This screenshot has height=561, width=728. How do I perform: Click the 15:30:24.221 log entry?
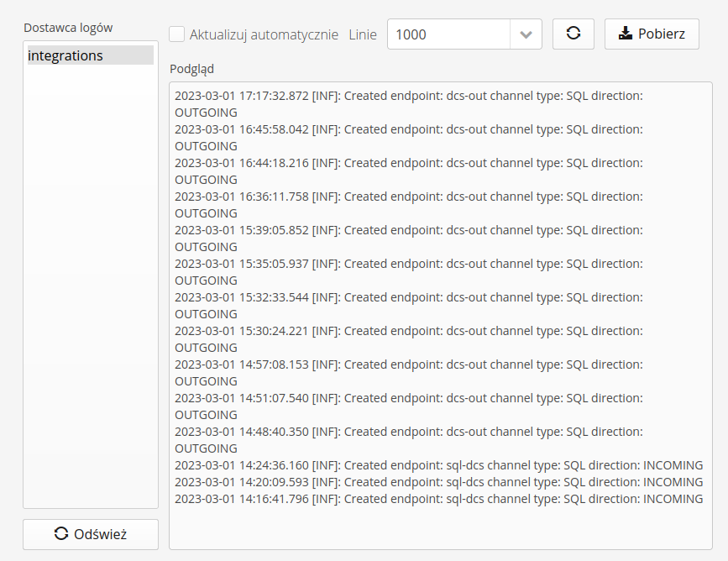(408, 331)
